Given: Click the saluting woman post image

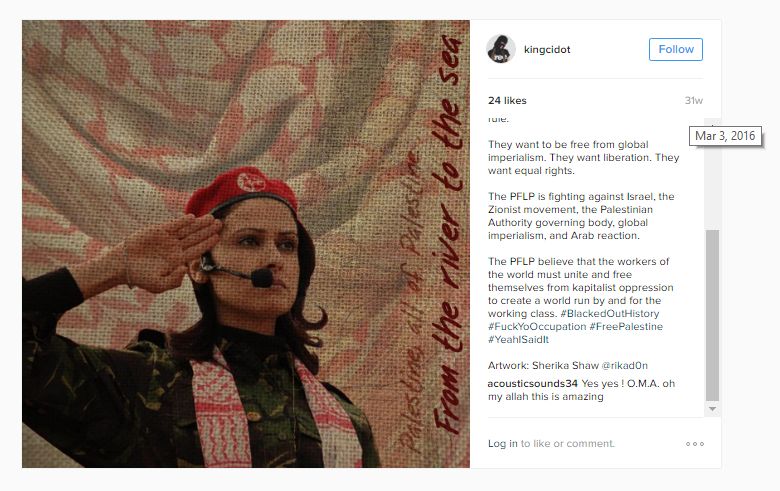Looking at the screenshot, I should point(246,244).
